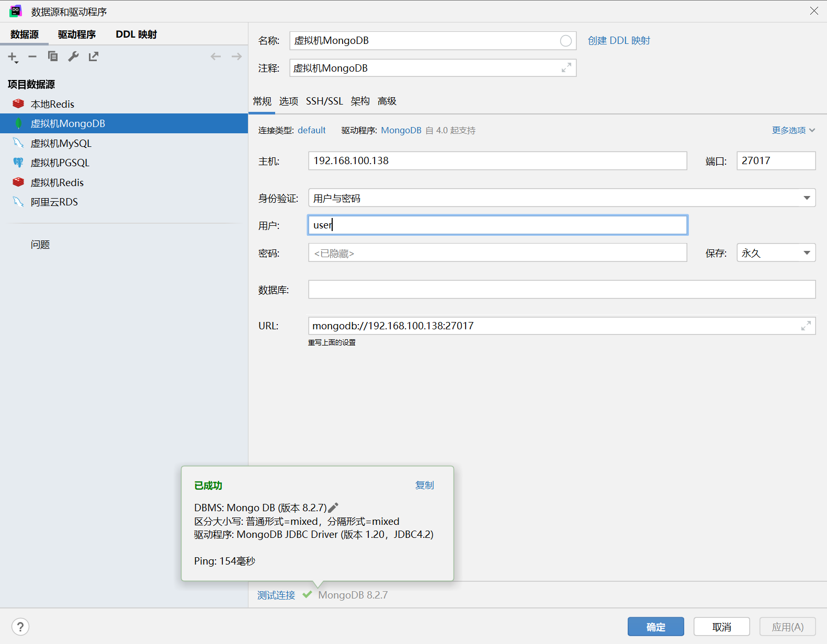Click the MongoDB 8.2.7 status text
827x644 pixels.
(x=353, y=595)
